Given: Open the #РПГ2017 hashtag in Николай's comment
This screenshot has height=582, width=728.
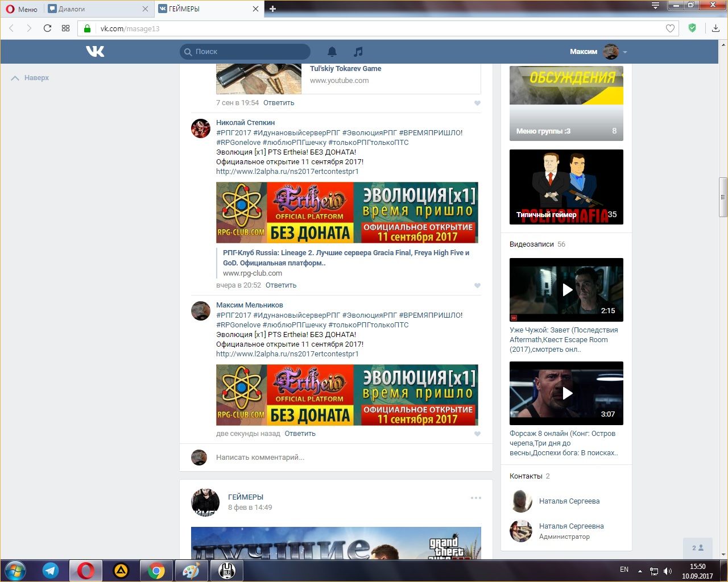Looking at the screenshot, I should [x=233, y=132].
